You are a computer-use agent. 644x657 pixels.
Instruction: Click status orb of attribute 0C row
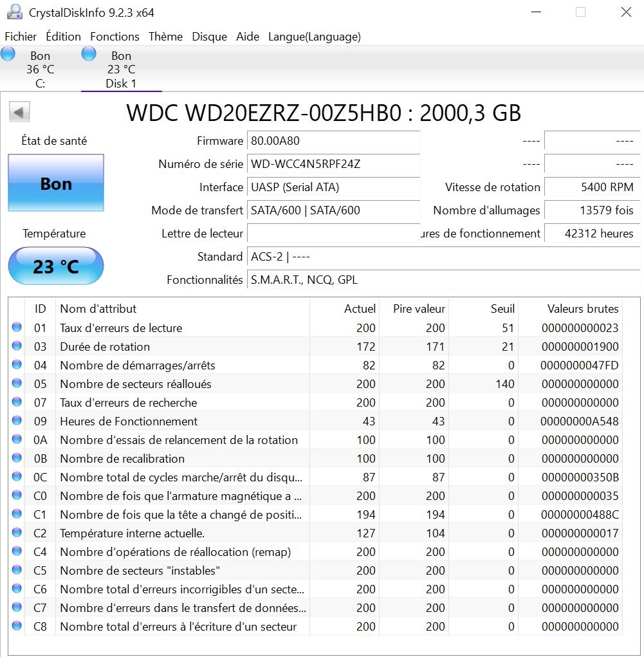(17, 476)
